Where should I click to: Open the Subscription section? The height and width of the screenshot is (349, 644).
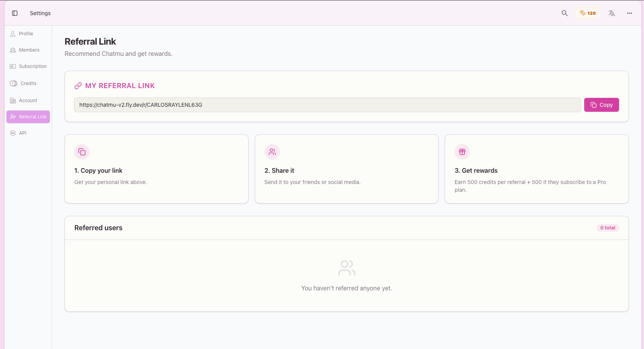32,66
